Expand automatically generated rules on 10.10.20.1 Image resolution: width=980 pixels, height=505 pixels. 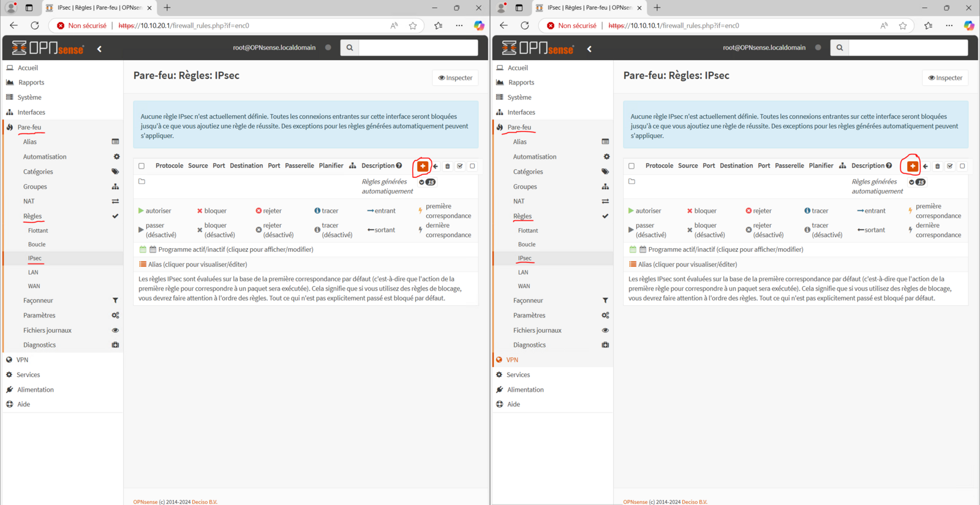(422, 182)
